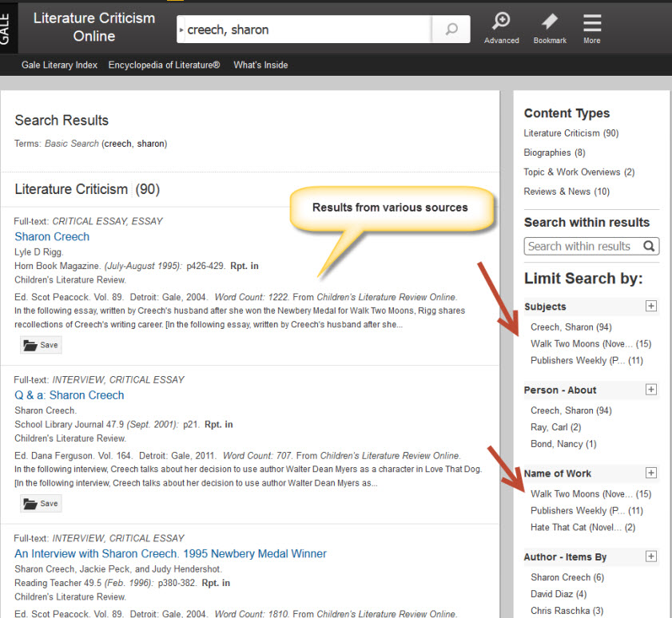Viewport: 672px width, 618px height.
Task: Select Hate That Cat (2)
Action: tap(583, 528)
